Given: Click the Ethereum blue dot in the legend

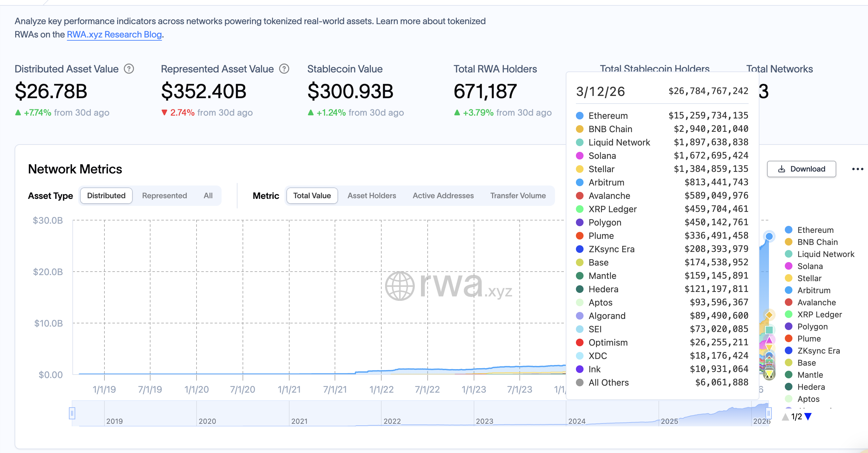Looking at the screenshot, I should [789, 230].
